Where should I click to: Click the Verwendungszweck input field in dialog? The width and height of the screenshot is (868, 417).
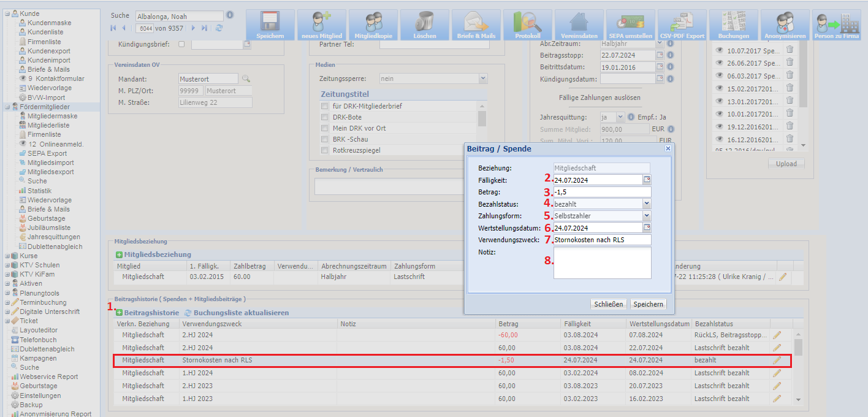point(602,240)
